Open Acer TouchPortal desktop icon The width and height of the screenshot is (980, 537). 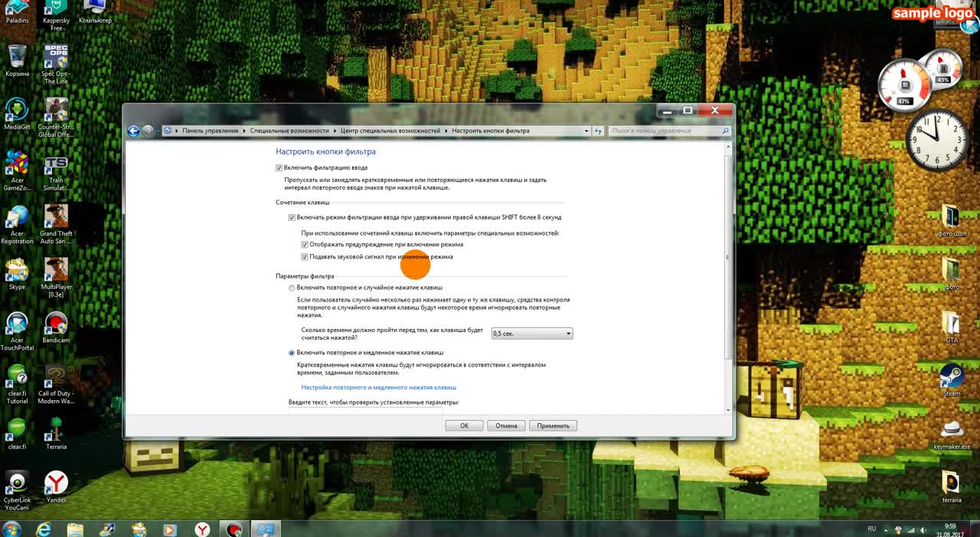point(17,331)
